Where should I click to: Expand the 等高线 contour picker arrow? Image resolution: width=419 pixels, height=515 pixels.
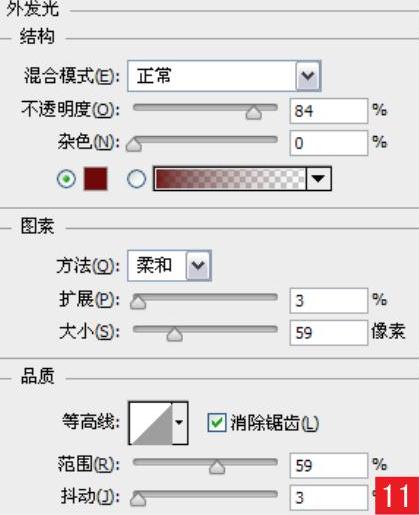pyautogui.click(x=180, y=423)
